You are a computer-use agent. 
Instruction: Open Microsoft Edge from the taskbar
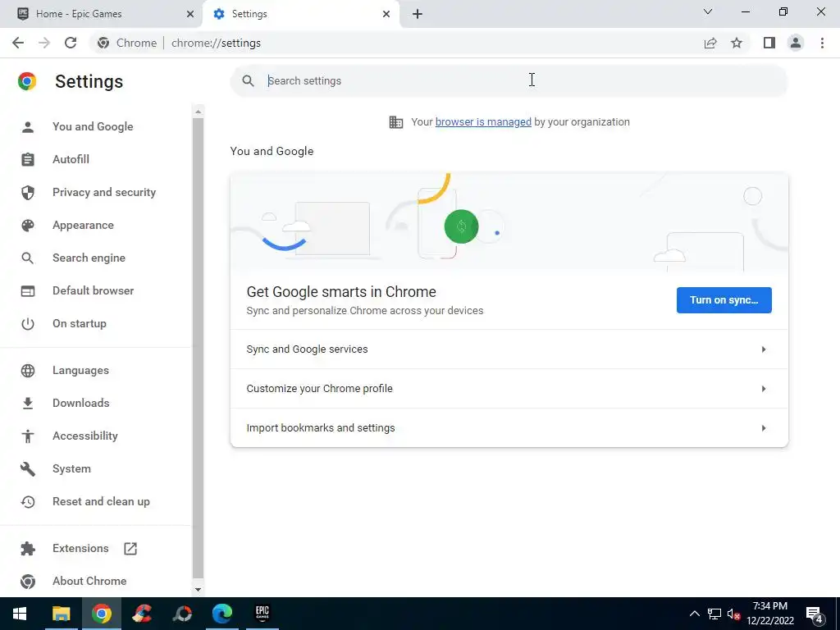pyautogui.click(x=221, y=614)
